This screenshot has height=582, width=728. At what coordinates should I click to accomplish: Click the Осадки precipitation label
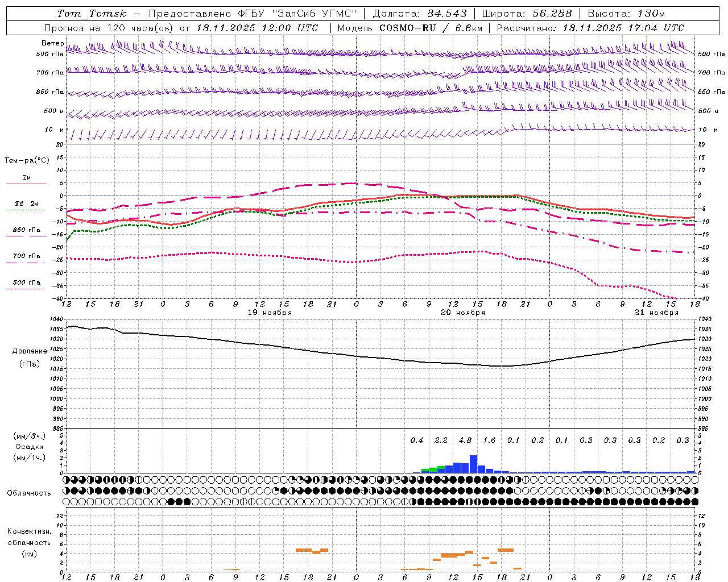[x=29, y=447]
